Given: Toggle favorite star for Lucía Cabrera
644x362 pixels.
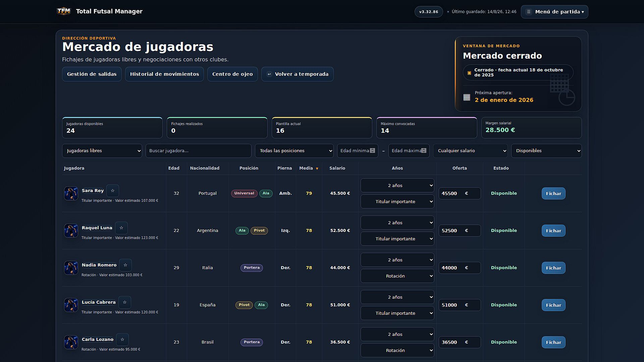Looking at the screenshot, I should click(125, 302).
